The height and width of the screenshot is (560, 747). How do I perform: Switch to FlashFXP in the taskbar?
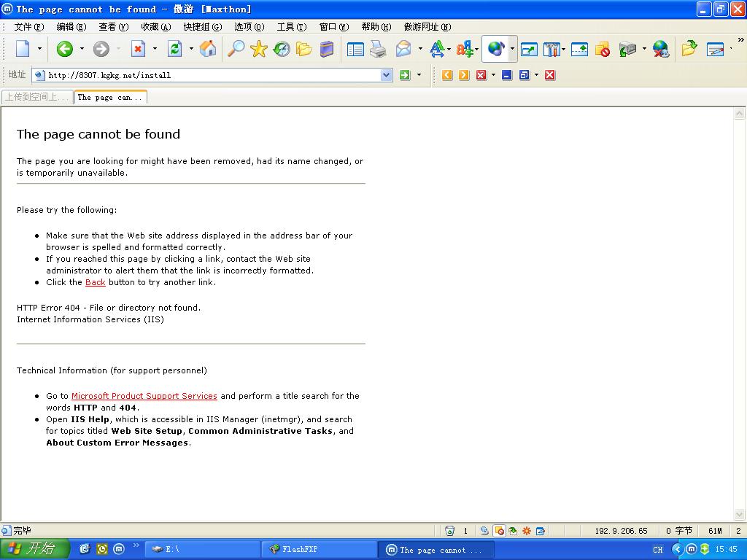click(x=320, y=550)
